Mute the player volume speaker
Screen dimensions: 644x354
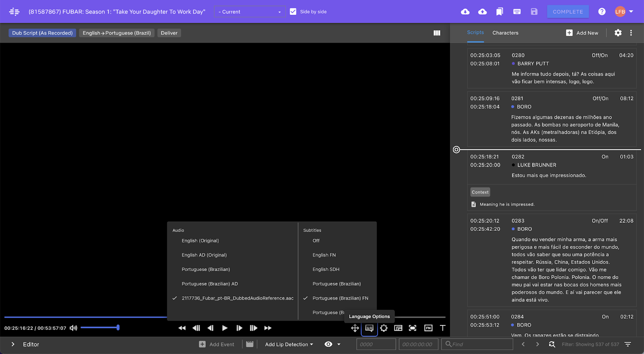(73, 328)
